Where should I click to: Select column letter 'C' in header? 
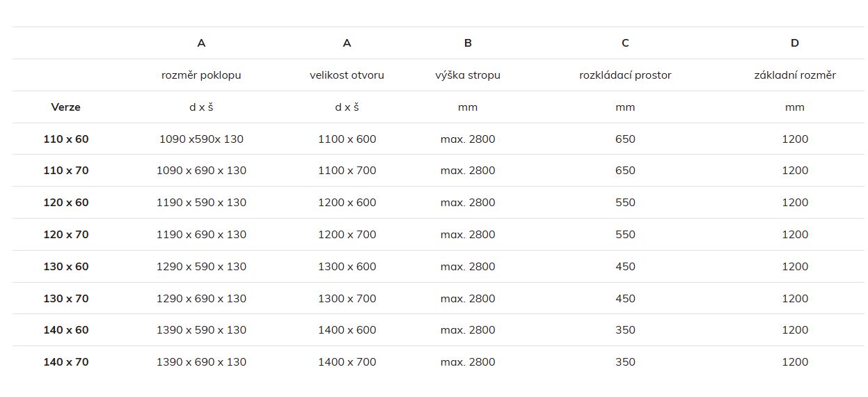coord(625,43)
